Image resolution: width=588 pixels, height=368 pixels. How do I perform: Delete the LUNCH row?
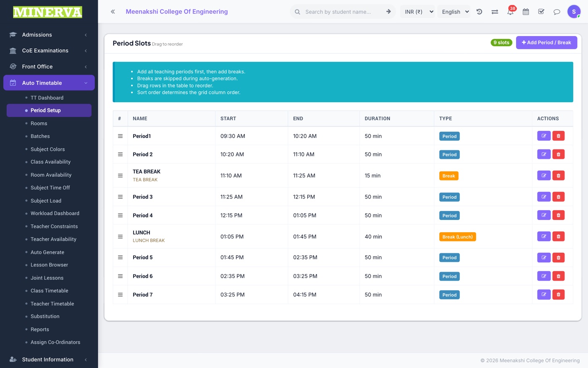(559, 236)
